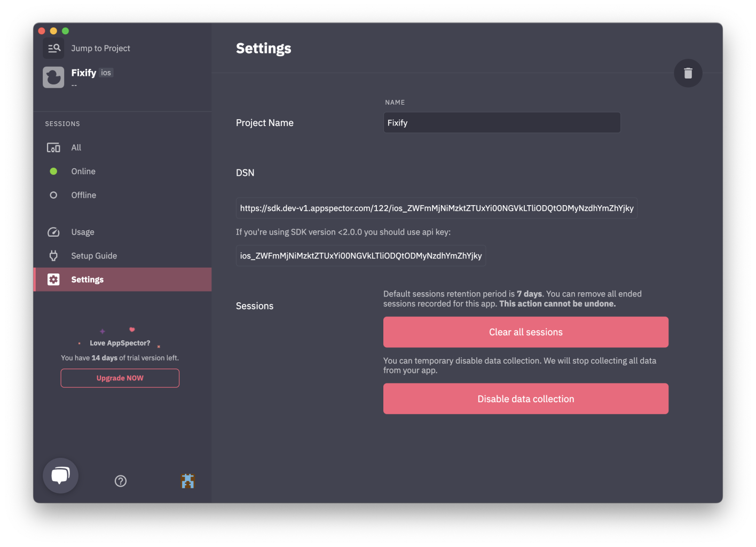The height and width of the screenshot is (547, 756).
Task: Click the Settings page heading
Action: click(x=264, y=49)
